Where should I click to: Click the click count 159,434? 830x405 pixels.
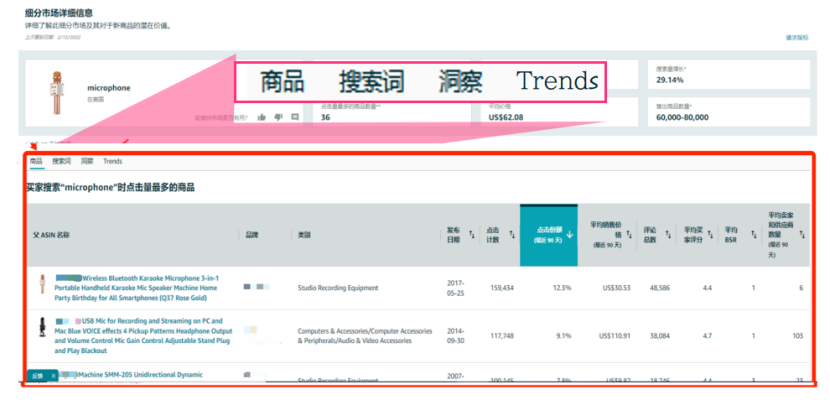click(x=502, y=288)
